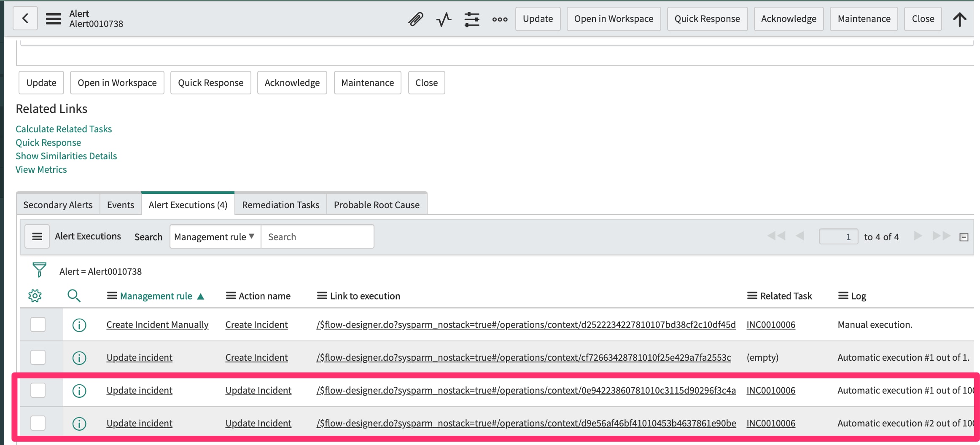
Task: Open Management rule column options menu
Action: 112,296
